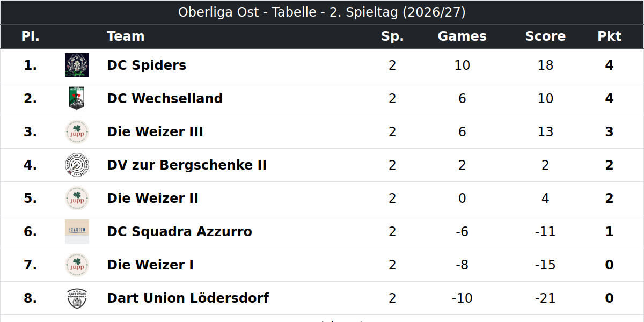
Task: Click the Team column header
Action: pyautogui.click(x=126, y=36)
